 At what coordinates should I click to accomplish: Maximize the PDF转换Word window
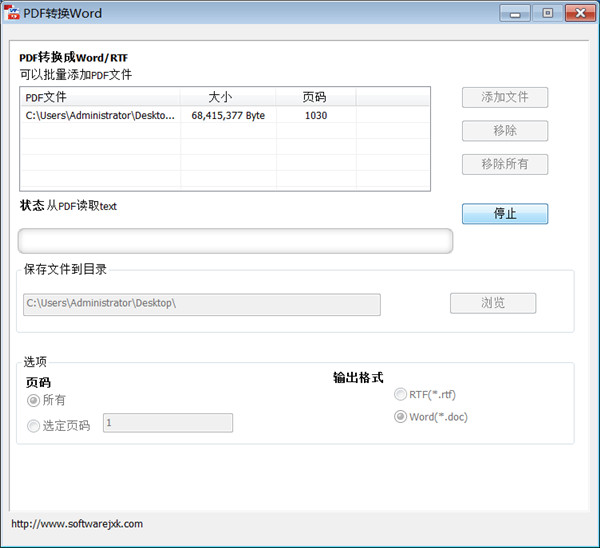pyautogui.click(x=548, y=13)
